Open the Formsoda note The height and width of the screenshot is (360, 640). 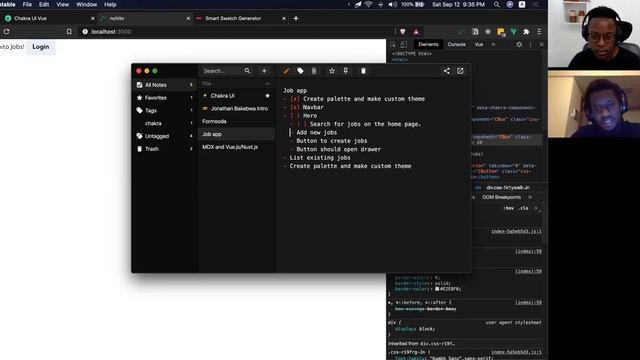click(x=236, y=121)
